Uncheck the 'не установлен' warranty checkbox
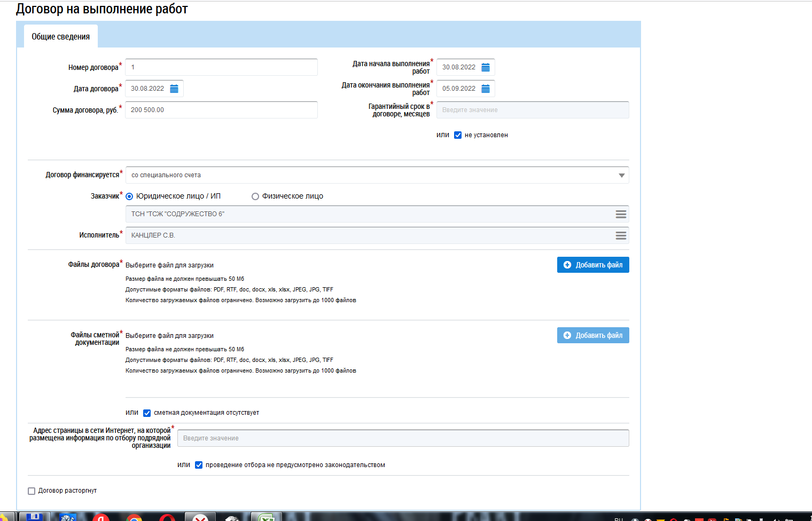Viewport: 812px width, 521px height. click(458, 135)
